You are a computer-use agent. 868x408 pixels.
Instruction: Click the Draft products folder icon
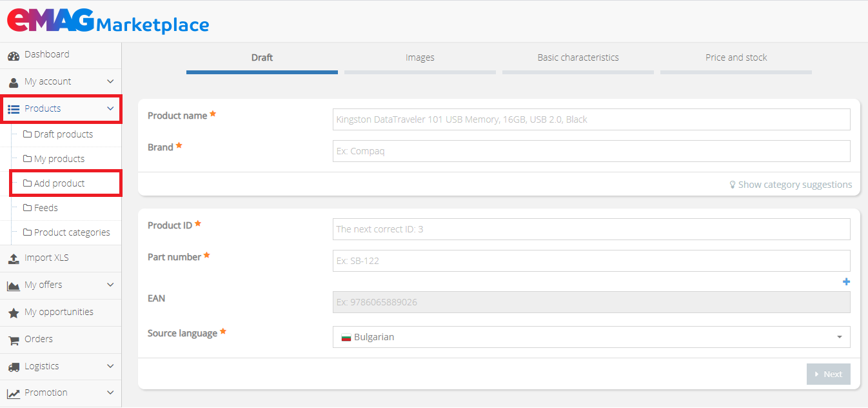pyautogui.click(x=27, y=134)
